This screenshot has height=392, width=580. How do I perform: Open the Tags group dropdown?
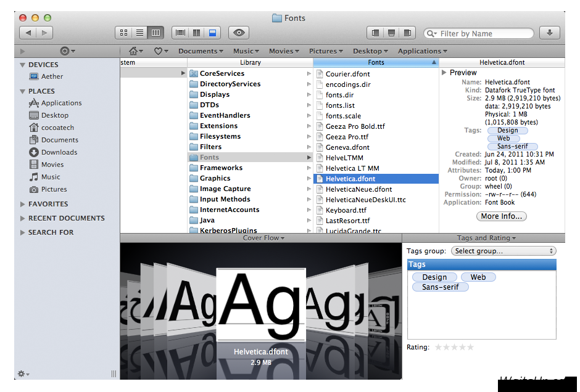coord(503,251)
